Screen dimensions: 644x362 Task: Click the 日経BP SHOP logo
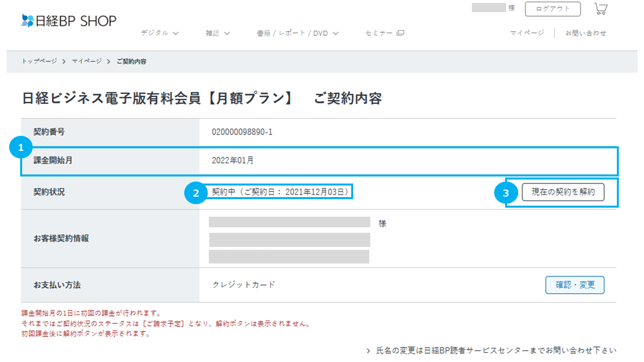click(x=68, y=21)
